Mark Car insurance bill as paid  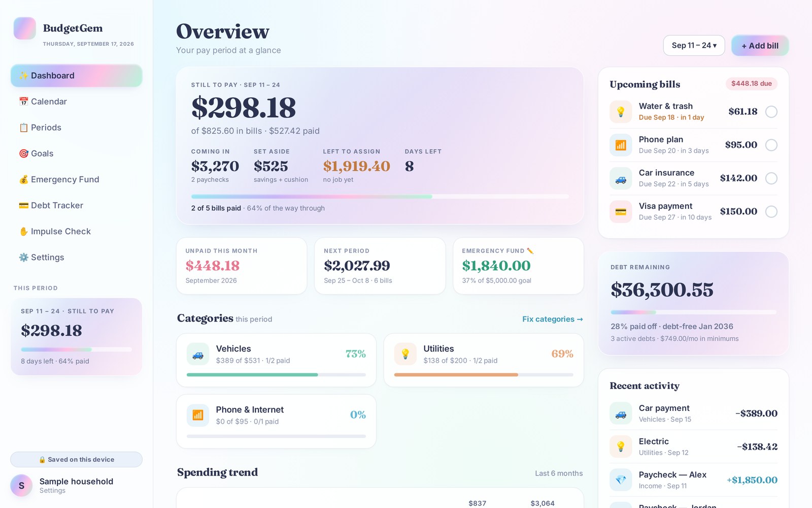click(x=771, y=178)
